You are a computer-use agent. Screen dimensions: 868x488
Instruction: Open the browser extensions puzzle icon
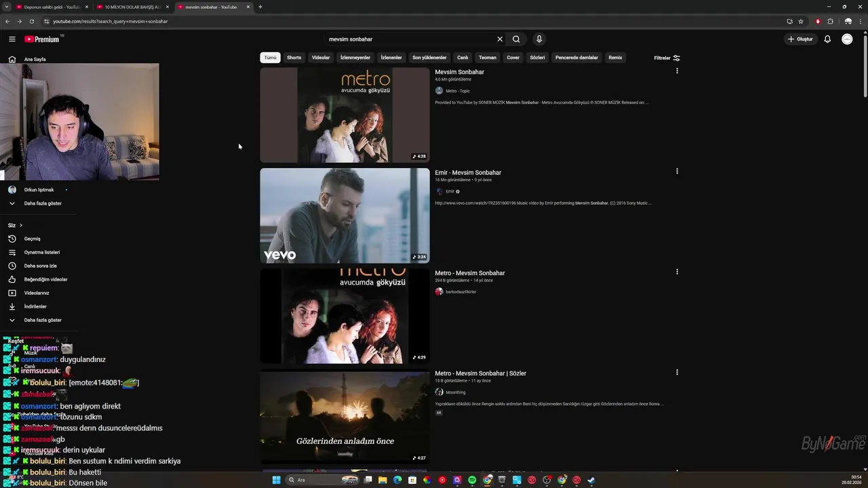click(x=830, y=21)
